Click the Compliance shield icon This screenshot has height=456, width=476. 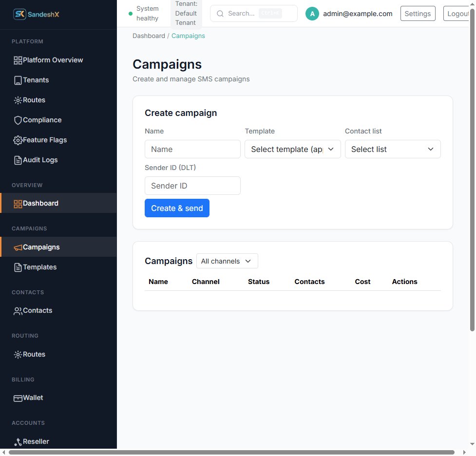pyautogui.click(x=18, y=120)
